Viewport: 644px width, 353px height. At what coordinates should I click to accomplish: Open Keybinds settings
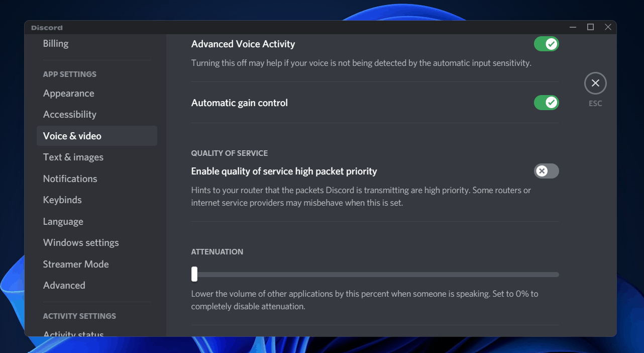(62, 200)
